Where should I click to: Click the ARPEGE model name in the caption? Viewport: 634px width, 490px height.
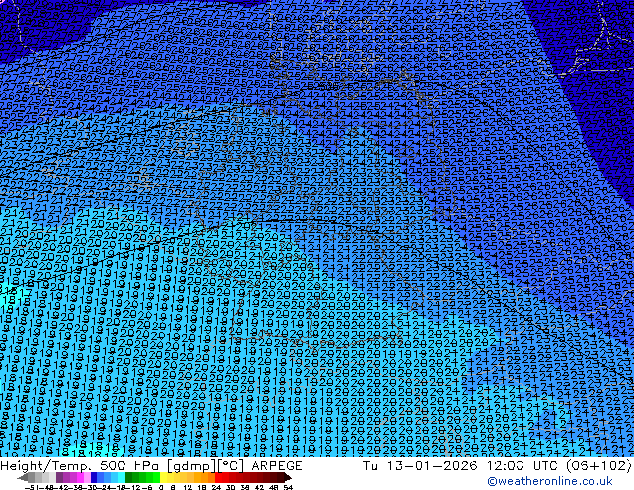(x=277, y=466)
